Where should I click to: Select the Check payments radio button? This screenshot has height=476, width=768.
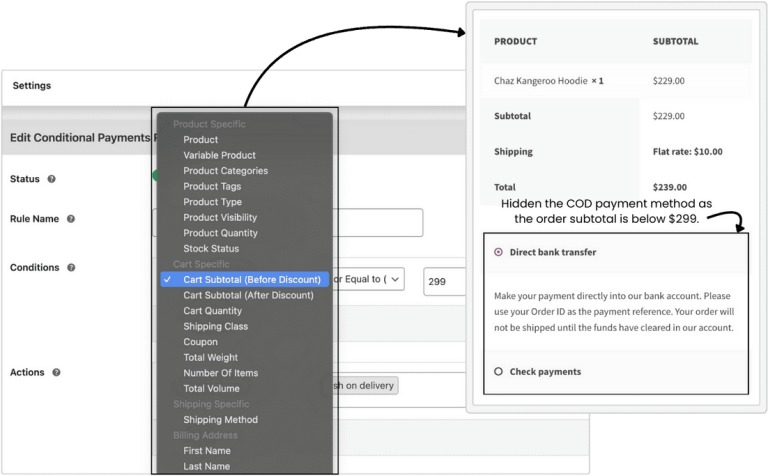click(x=498, y=372)
